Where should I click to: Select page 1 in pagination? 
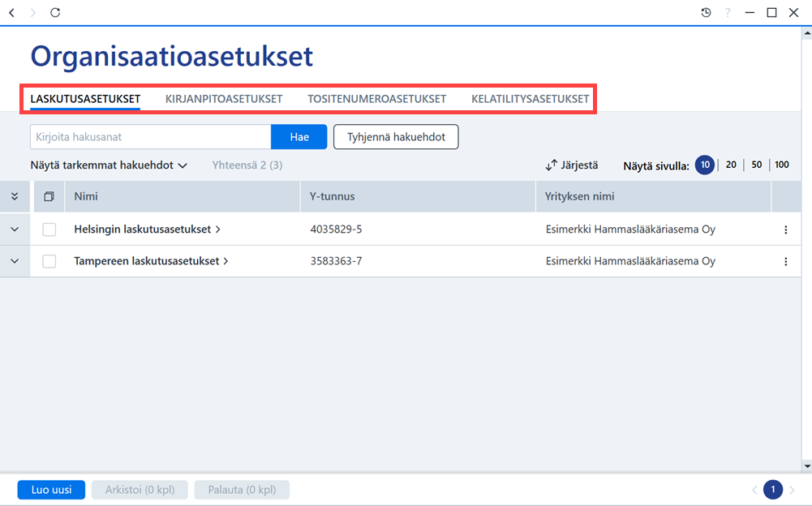772,490
